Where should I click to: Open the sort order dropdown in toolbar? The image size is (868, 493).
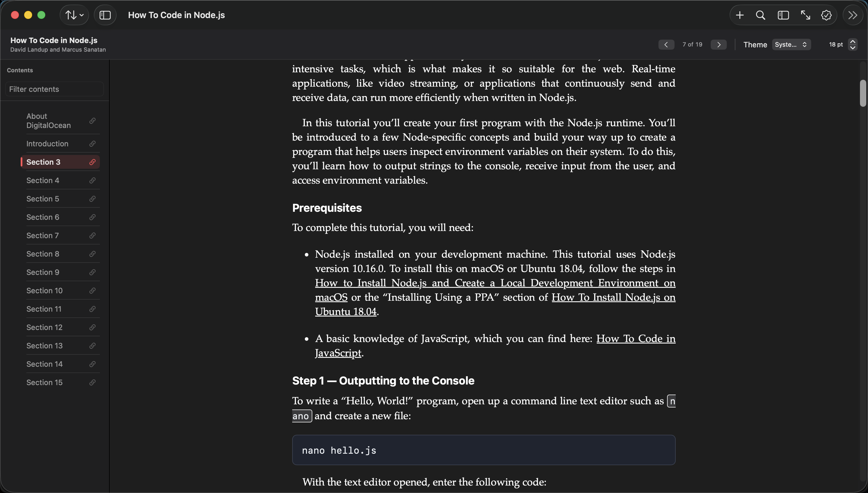point(74,15)
